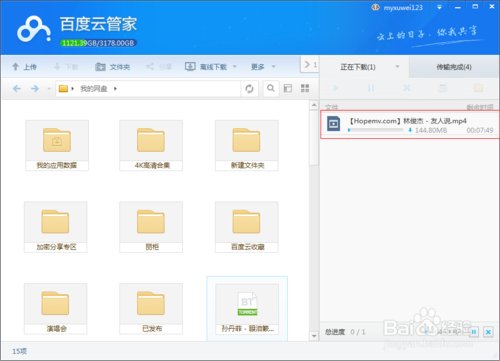
Task: Open 离线下载 offline download
Action: click(206, 67)
